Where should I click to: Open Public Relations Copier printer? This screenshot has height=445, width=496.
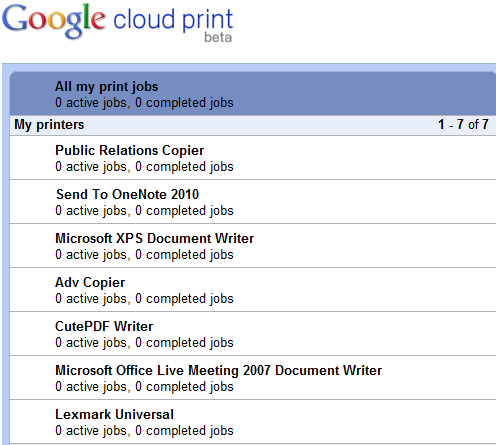[x=253, y=158]
